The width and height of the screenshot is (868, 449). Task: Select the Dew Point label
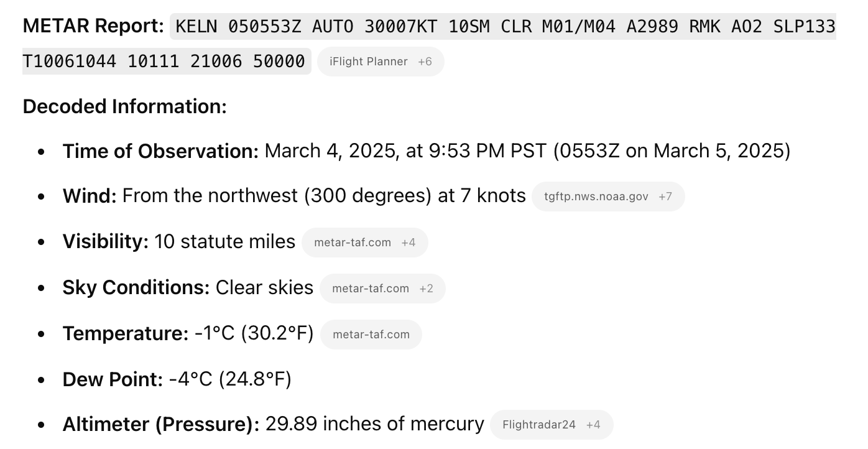pyautogui.click(x=113, y=379)
